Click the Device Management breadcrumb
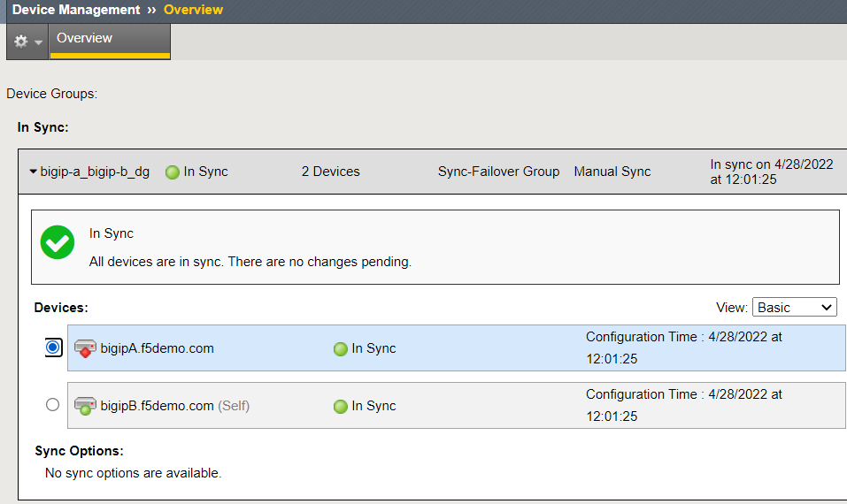 coord(76,10)
